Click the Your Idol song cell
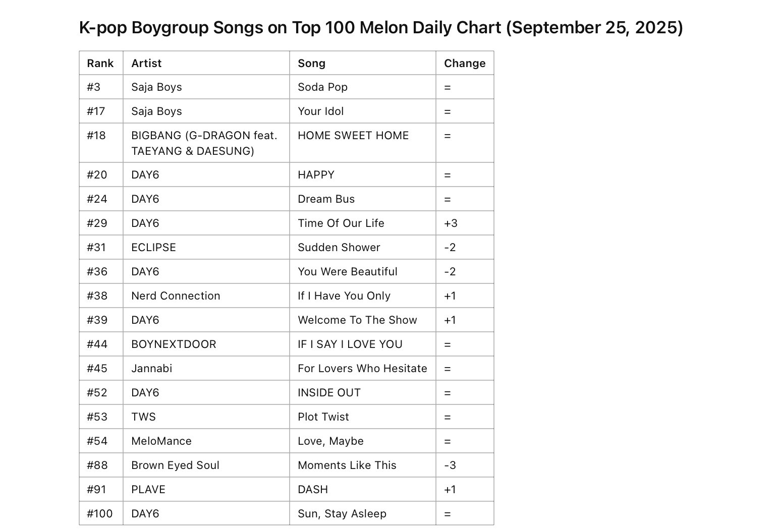This screenshot has width=775, height=532. (363, 111)
